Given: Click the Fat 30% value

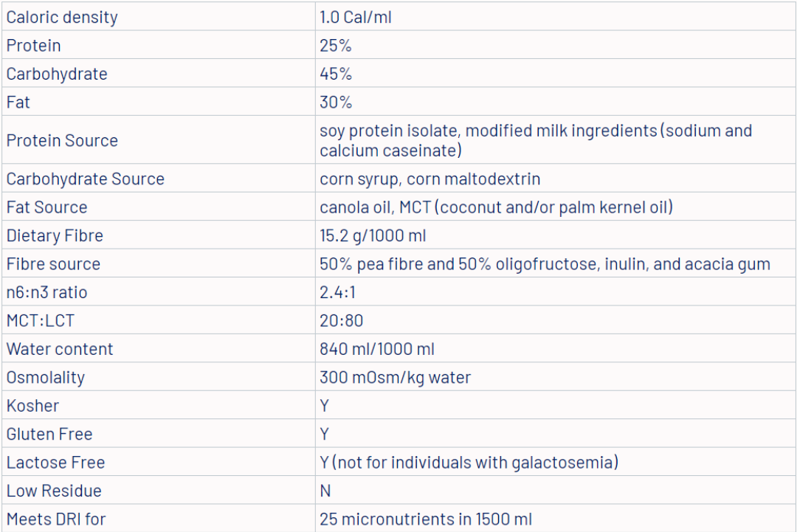Looking at the screenshot, I should (x=336, y=102).
